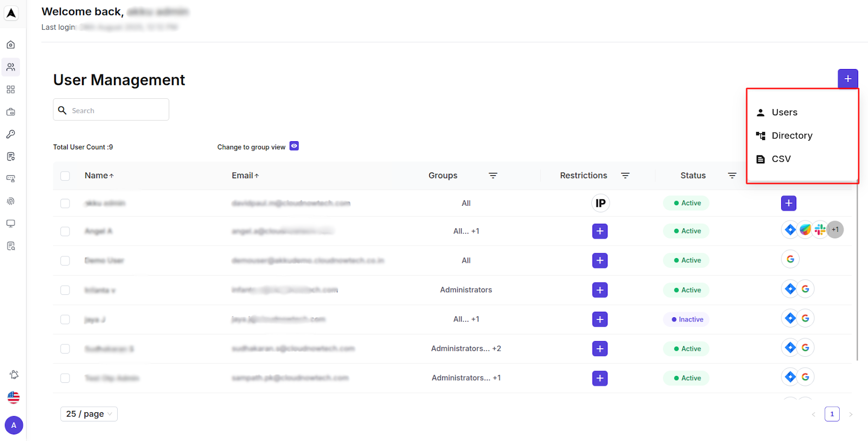Filter the Groups column

(493, 175)
